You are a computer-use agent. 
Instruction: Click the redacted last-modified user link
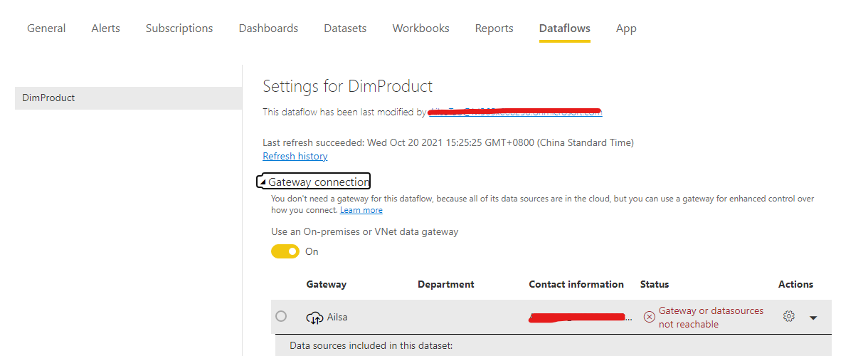(x=515, y=112)
